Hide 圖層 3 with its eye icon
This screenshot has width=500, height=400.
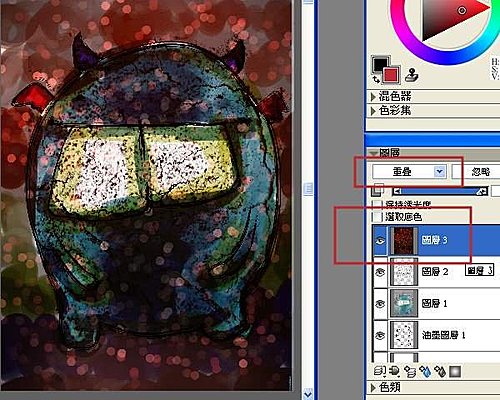coord(380,240)
